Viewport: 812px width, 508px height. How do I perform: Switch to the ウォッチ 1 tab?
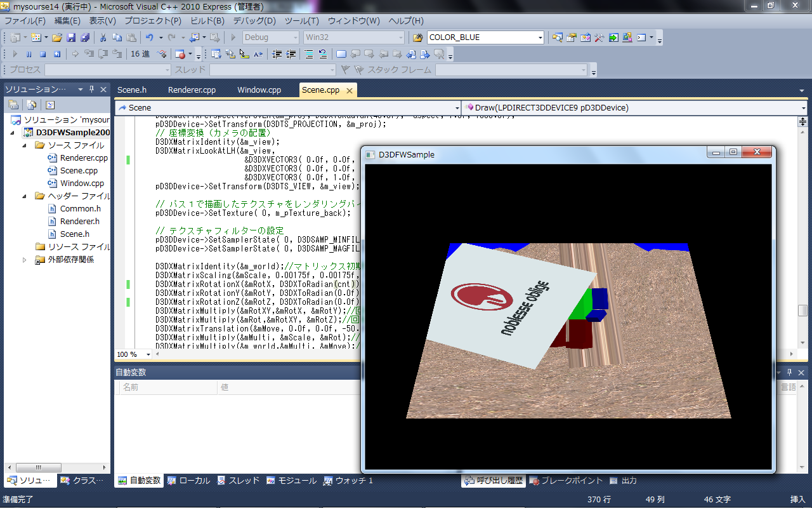click(348, 481)
